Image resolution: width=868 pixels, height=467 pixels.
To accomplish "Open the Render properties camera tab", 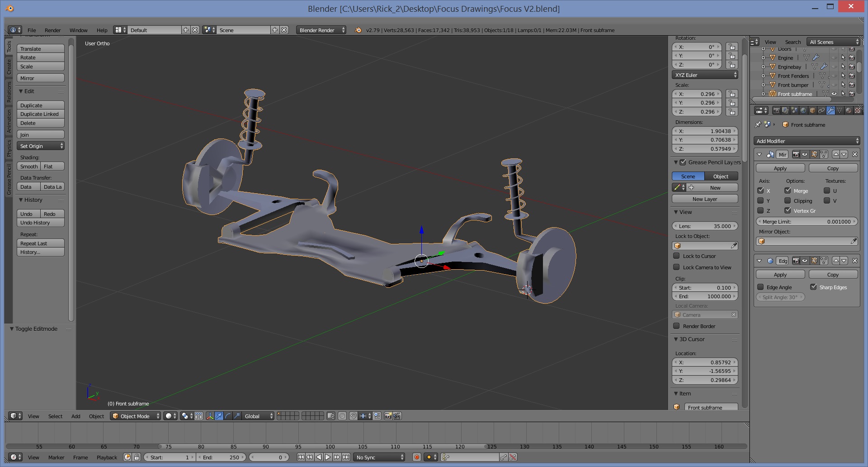I will click(776, 110).
